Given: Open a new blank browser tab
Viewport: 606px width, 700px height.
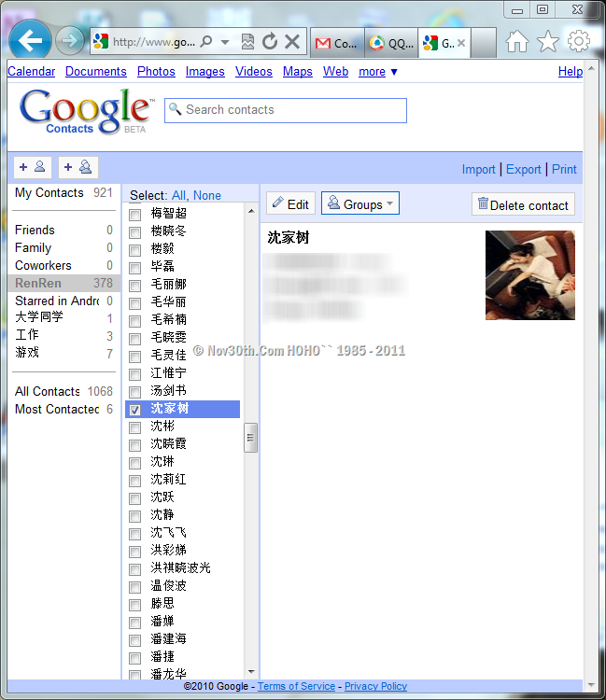Looking at the screenshot, I should point(484,43).
